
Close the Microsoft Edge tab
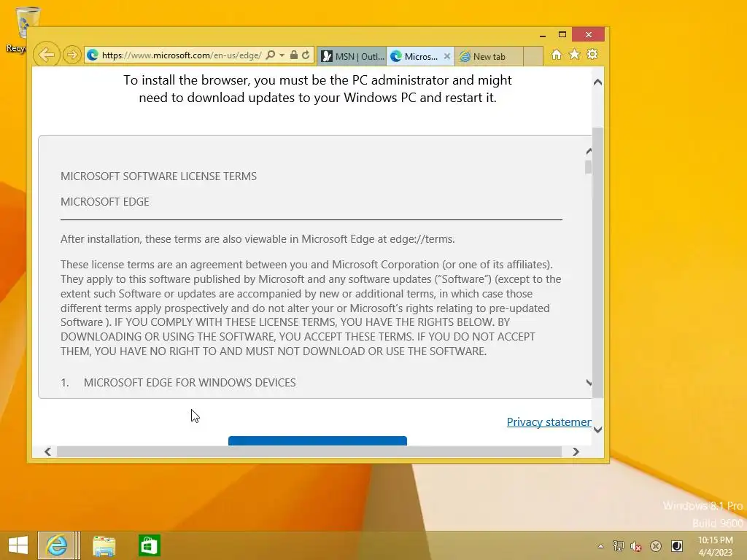(x=447, y=56)
